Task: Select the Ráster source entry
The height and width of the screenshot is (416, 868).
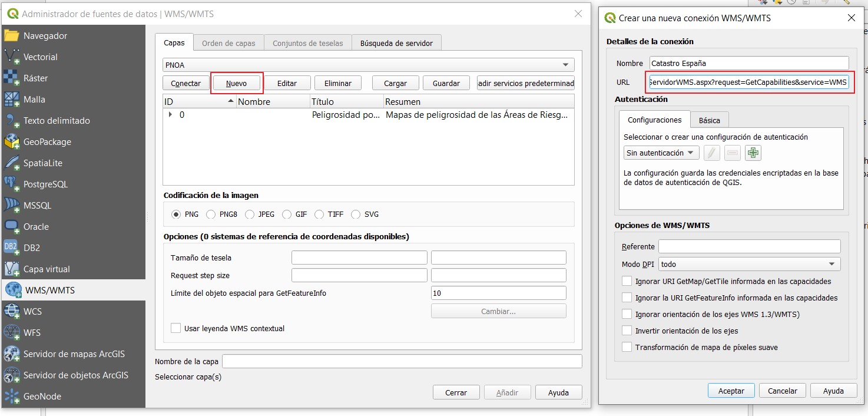Action: click(35, 78)
